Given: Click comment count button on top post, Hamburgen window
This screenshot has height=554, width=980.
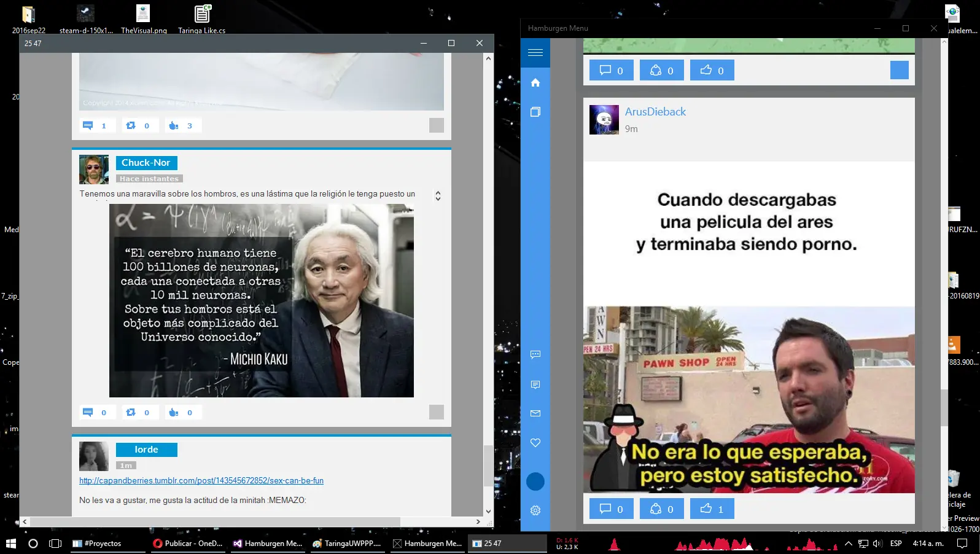Looking at the screenshot, I should (x=612, y=70).
